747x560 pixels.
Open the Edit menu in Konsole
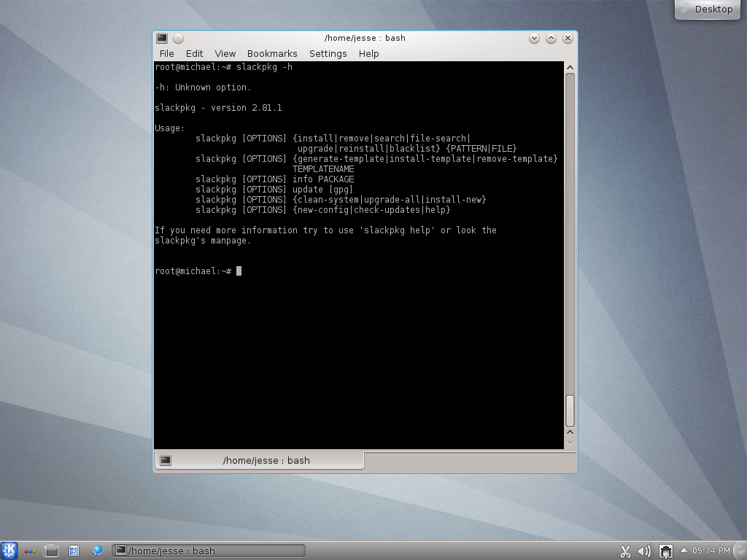click(194, 54)
